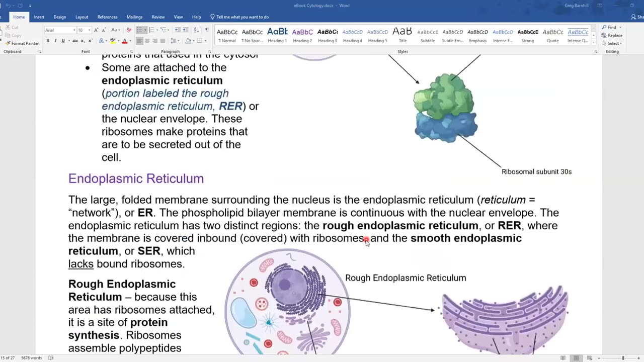The width and height of the screenshot is (644, 362).
Task: Sort paragraphs alphabetically
Action: tap(196, 30)
